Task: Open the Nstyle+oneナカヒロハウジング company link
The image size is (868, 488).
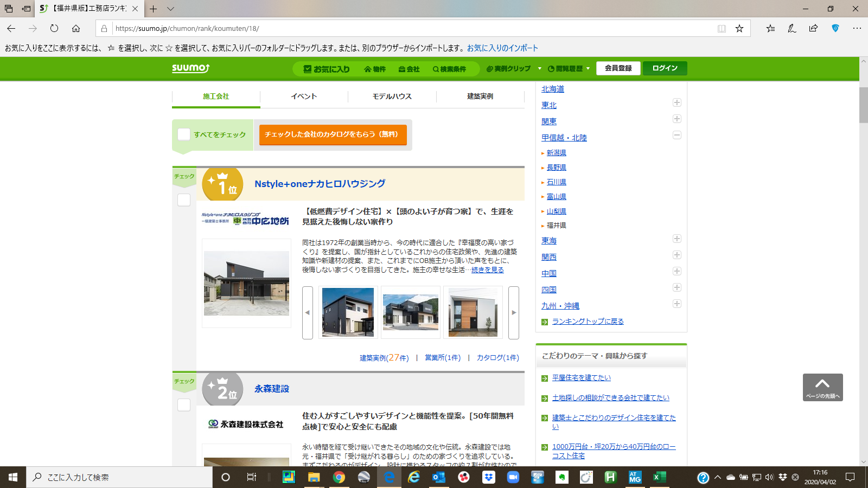Action: [320, 184]
